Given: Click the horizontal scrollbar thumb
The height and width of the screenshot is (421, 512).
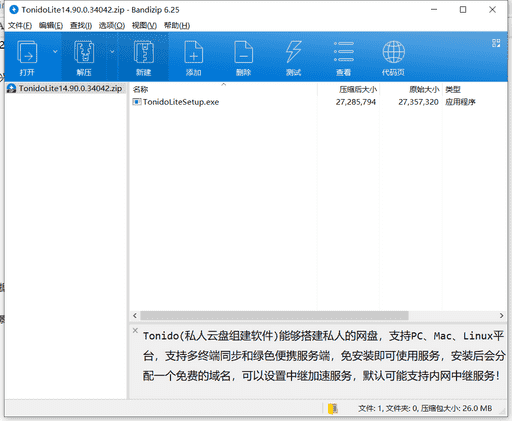Looking at the screenshot, I should click(274, 315).
